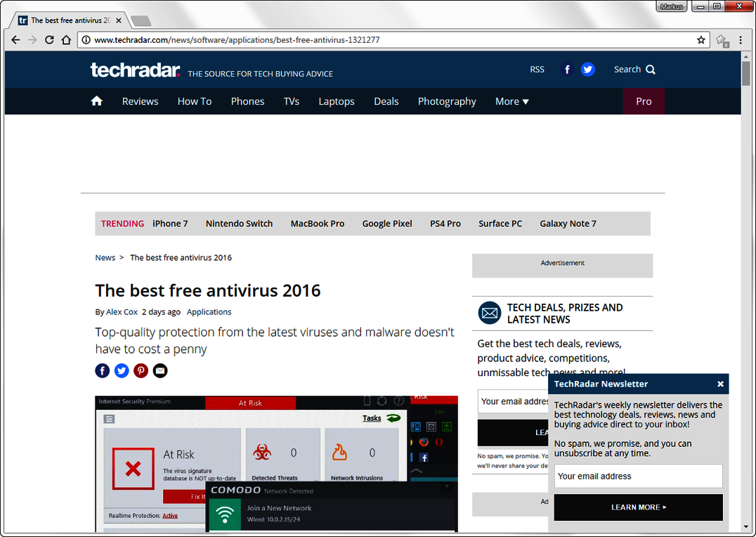This screenshot has width=756, height=537.
Task: Pin the article using the Pinterest icon
Action: (x=141, y=370)
